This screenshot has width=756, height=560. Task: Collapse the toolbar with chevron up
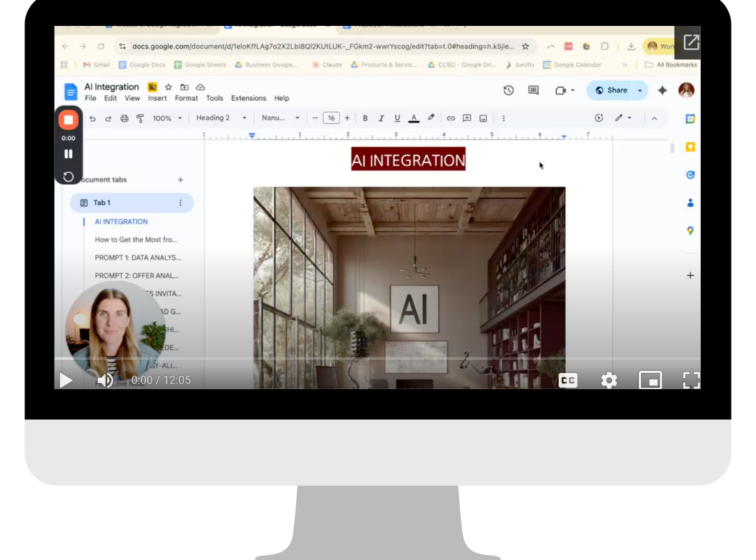click(654, 119)
